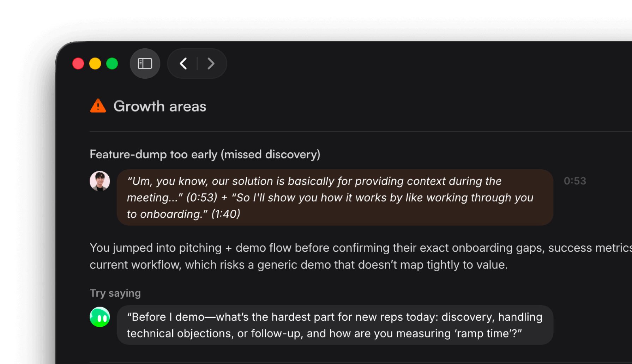Go back with the left chevron

pyautogui.click(x=183, y=63)
